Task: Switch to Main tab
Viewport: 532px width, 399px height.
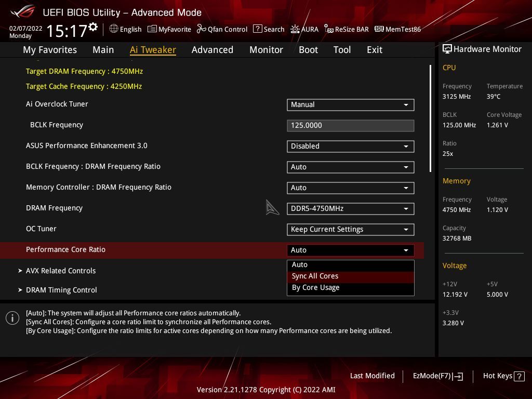Action: coord(103,50)
